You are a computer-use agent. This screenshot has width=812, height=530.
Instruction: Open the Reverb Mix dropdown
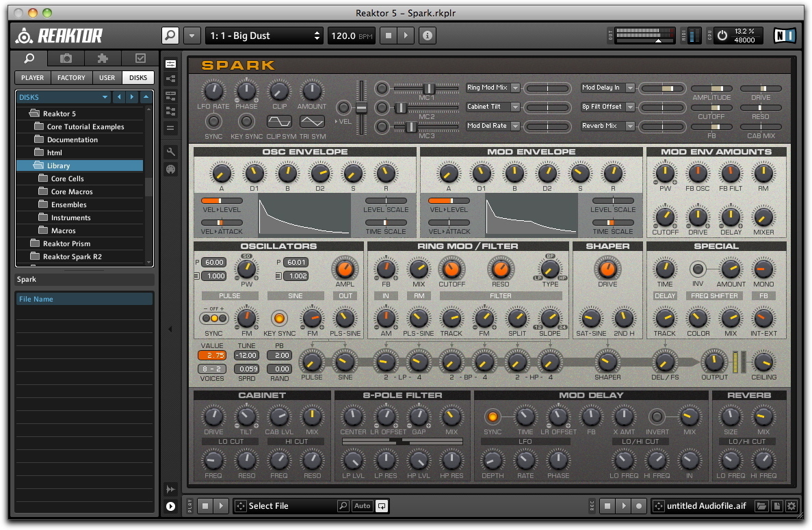pyautogui.click(x=608, y=127)
